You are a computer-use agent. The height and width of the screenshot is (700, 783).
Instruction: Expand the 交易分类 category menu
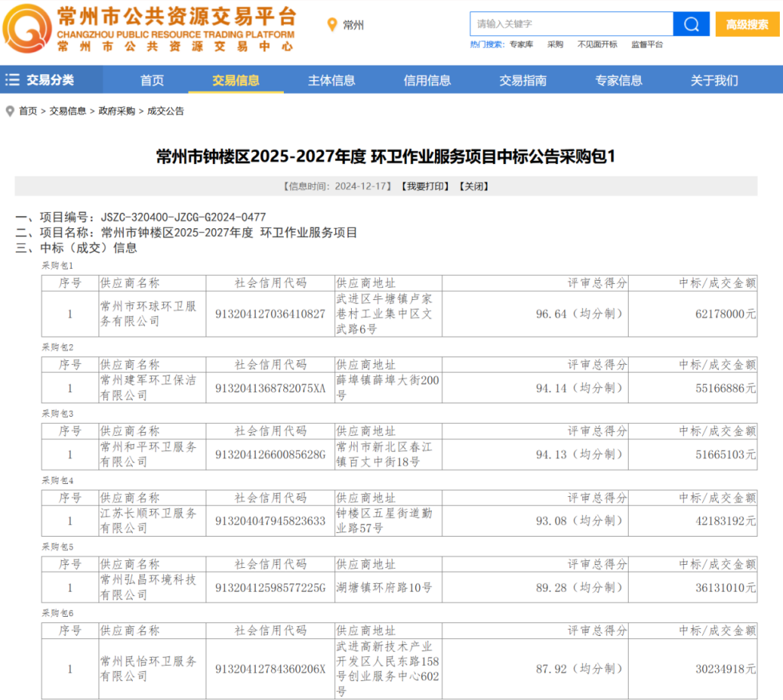click(50, 79)
